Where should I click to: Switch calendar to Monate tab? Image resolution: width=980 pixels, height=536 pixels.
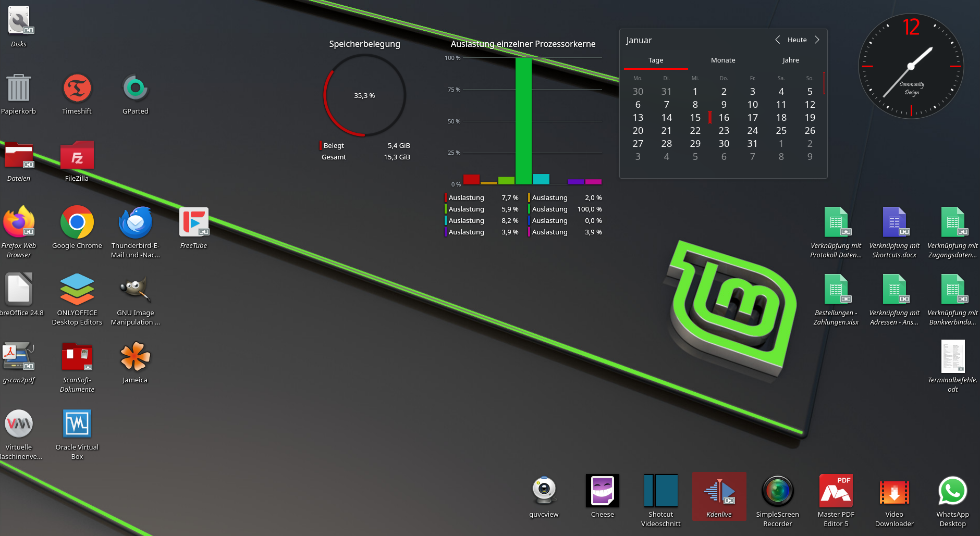click(x=723, y=60)
